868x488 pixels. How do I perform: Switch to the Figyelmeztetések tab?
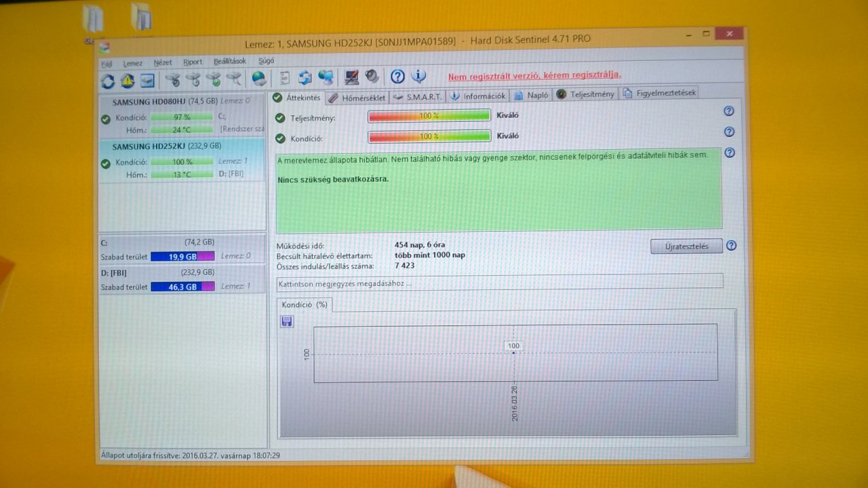coord(660,93)
